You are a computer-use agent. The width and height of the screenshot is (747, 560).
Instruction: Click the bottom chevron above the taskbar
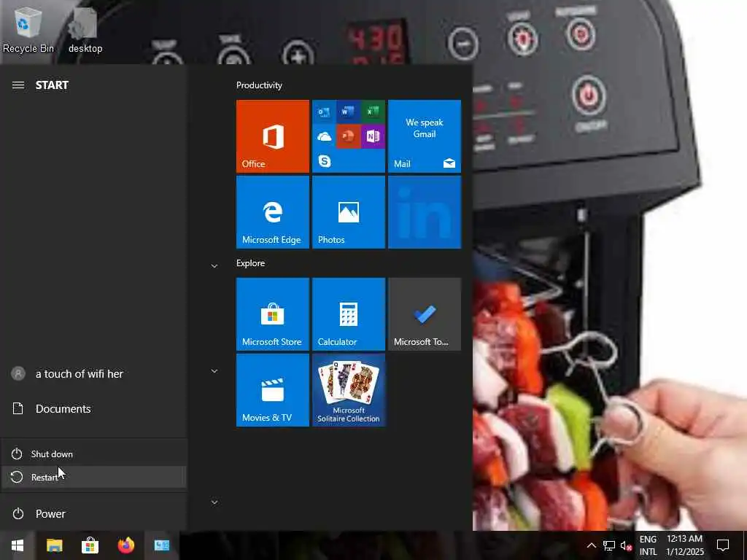214,502
